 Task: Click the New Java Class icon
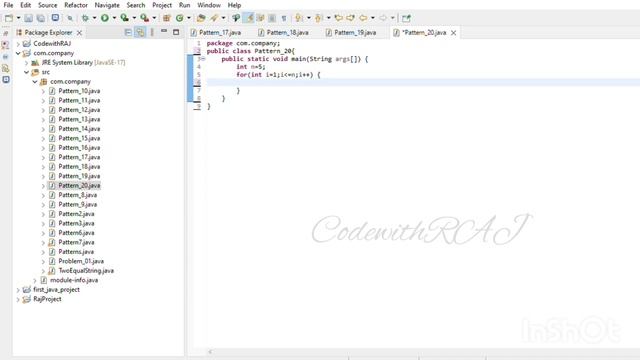180,18
